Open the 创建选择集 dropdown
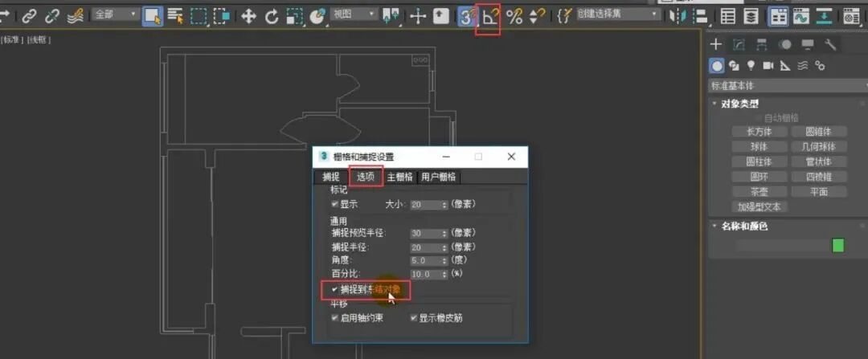Screen dimensions: 868x359 click(618, 14)
